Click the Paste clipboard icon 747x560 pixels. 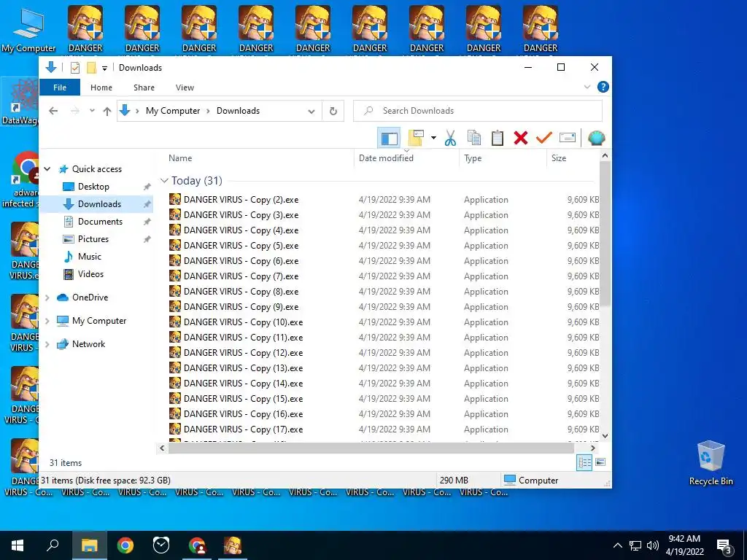pos(497,138)
